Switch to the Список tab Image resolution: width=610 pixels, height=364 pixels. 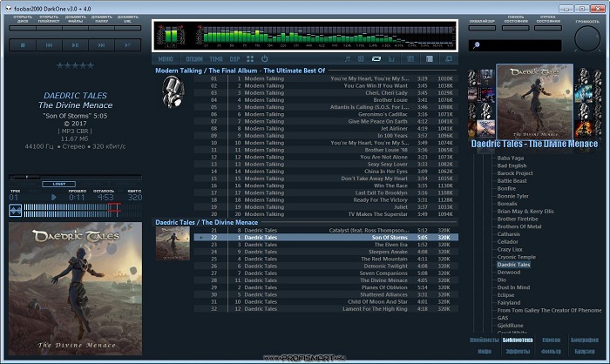[x=552, y=340]
